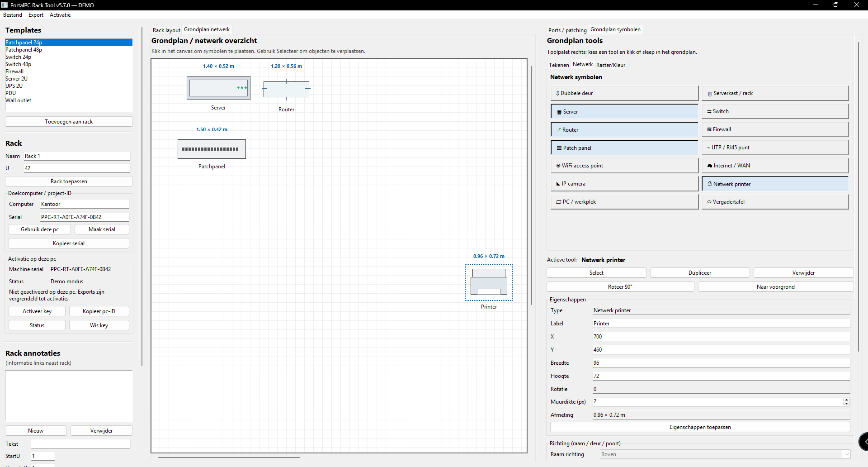Open the Export menu
The height and width of the screenshot is (467, 868).
click(36, 15)
